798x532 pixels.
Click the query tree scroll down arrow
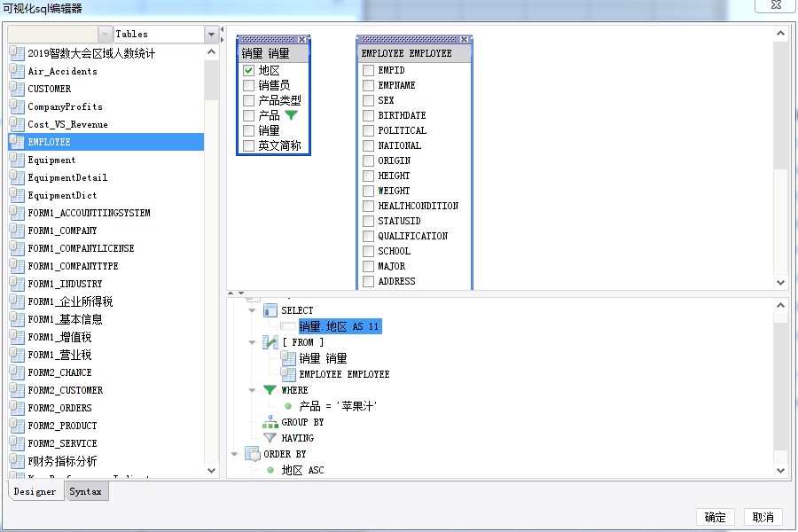pyautogui.click(x=780, y=471)
